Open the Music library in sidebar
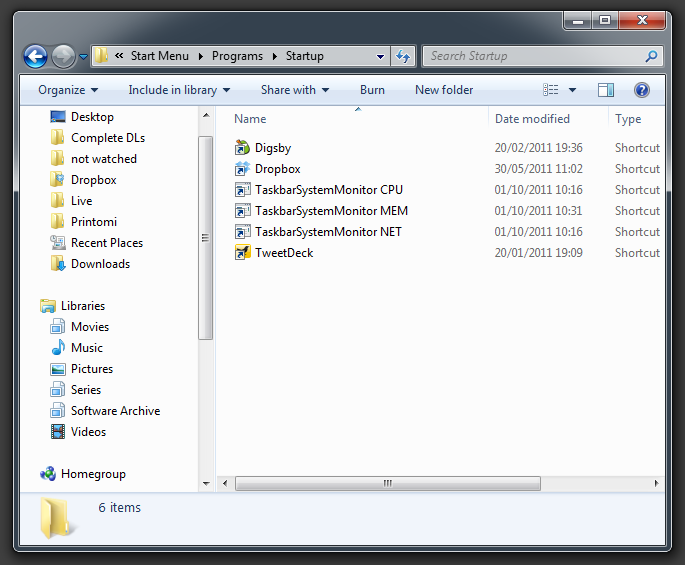The height and width of the screenshot is (565, 685). click(86, 348)
